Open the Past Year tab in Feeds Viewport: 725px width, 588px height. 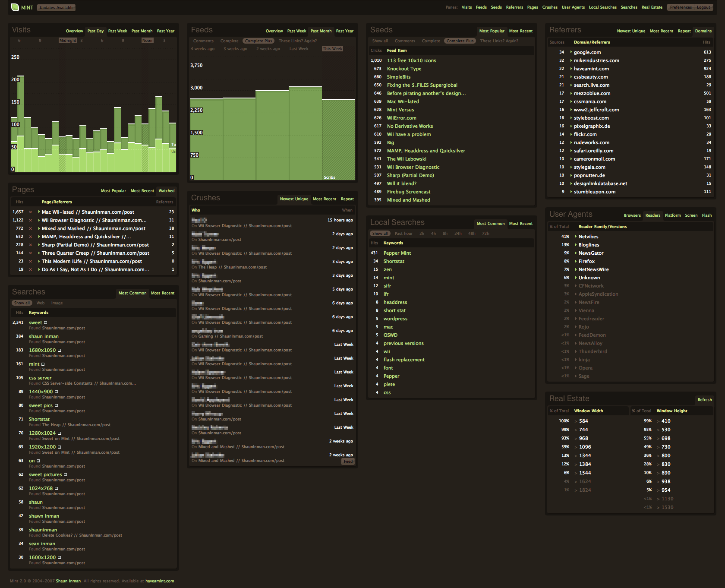point(344,31)
